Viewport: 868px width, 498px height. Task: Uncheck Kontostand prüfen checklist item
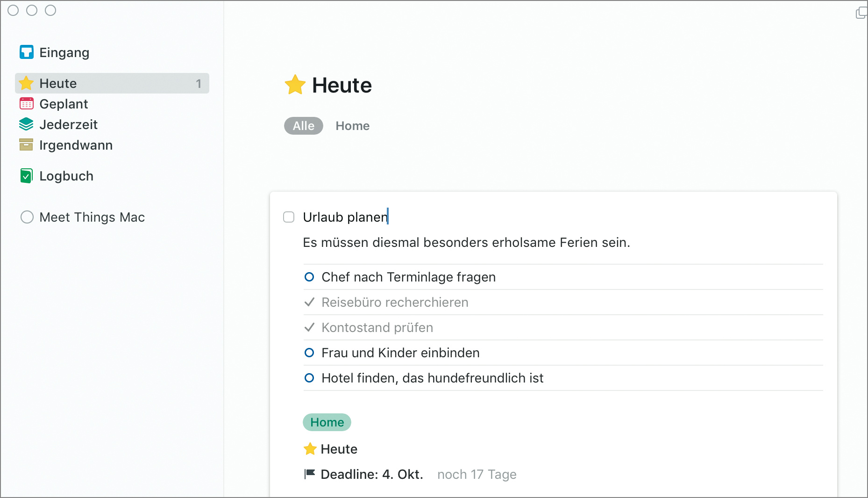click(309, 327)
